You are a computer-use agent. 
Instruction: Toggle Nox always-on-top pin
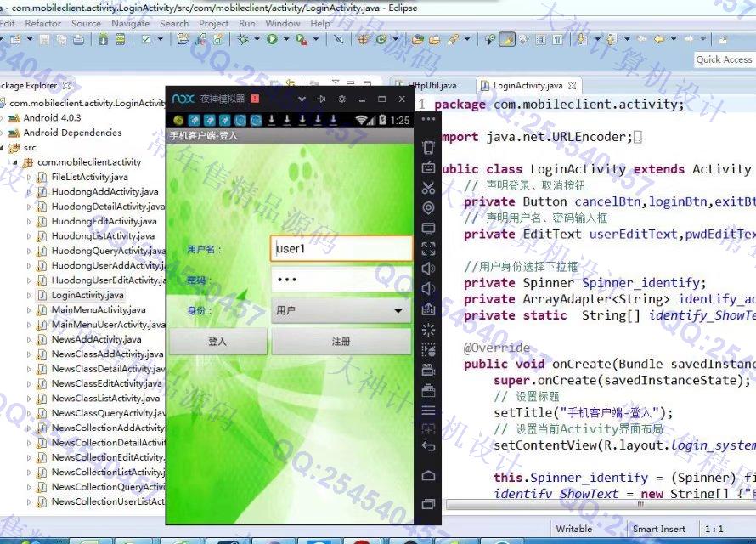[x=321, y=99]
